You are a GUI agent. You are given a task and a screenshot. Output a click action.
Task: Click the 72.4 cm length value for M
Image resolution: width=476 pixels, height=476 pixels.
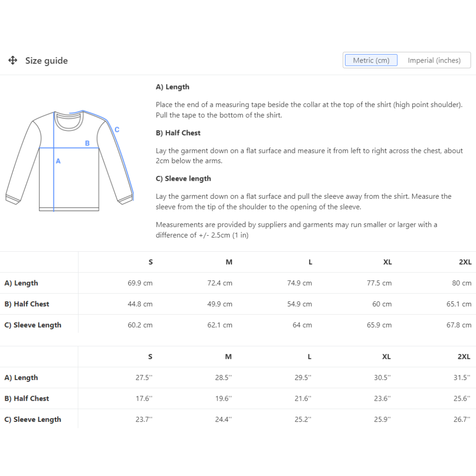219,283
